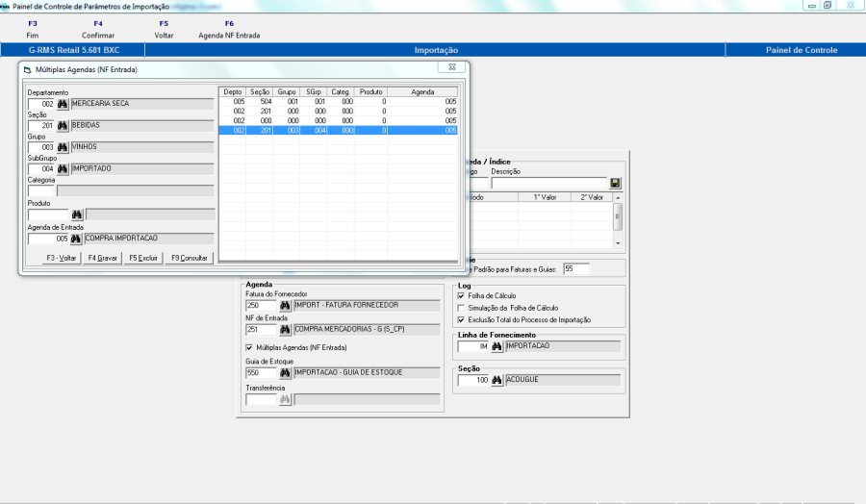Toggle Folha de Cálculo log checkbox

461,296
